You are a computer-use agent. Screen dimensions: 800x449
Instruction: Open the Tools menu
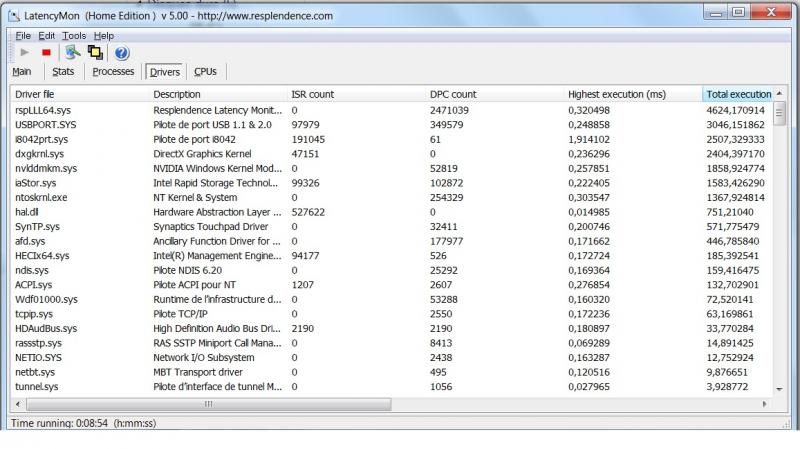point(74,36)
